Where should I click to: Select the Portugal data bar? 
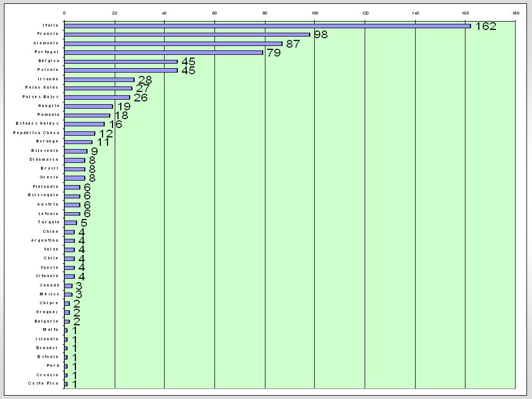(163, 53)
